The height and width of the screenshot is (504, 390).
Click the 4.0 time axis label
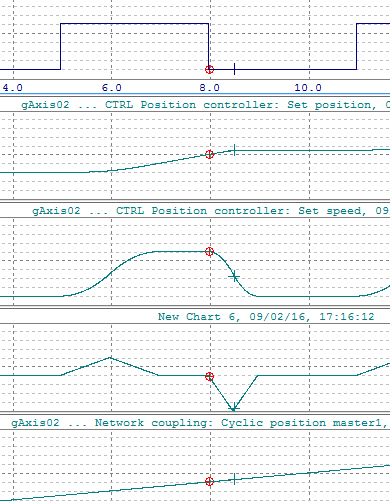[13, 88]
